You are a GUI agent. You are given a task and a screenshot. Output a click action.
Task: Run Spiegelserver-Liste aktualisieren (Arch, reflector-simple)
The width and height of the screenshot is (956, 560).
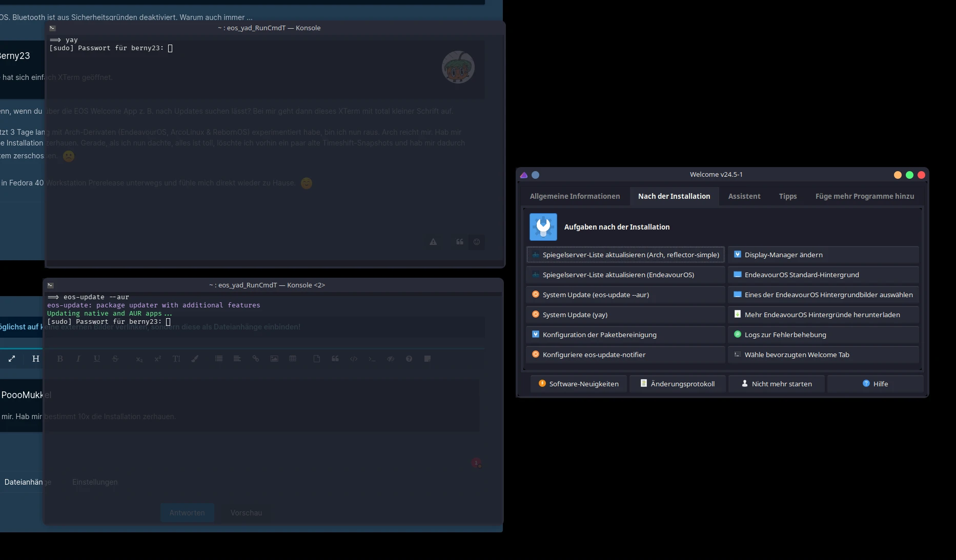(625, 255)
